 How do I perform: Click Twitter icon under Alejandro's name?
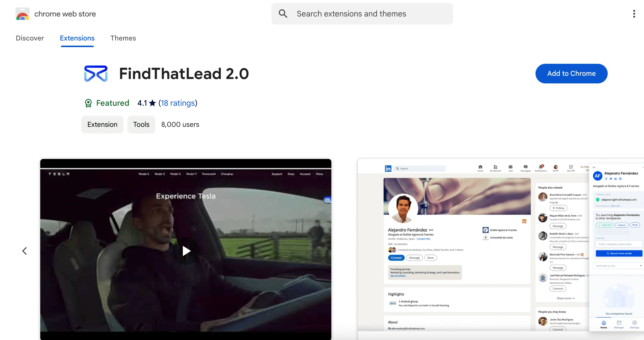coord(611,179)
